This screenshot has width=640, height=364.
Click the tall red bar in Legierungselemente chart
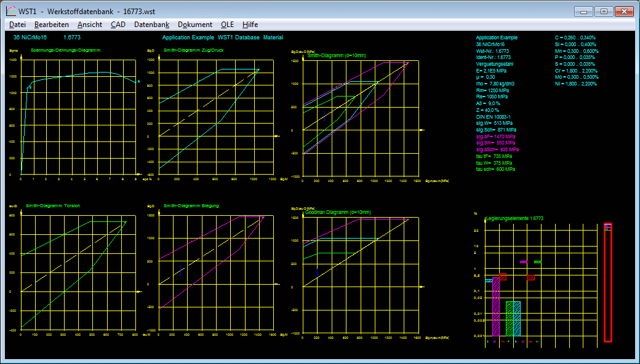click(x=607, y=283)
